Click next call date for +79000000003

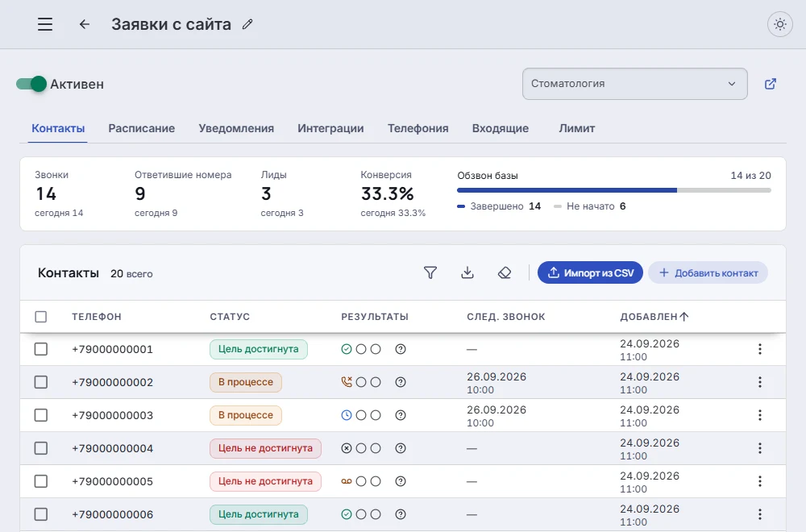pos(496,416)
